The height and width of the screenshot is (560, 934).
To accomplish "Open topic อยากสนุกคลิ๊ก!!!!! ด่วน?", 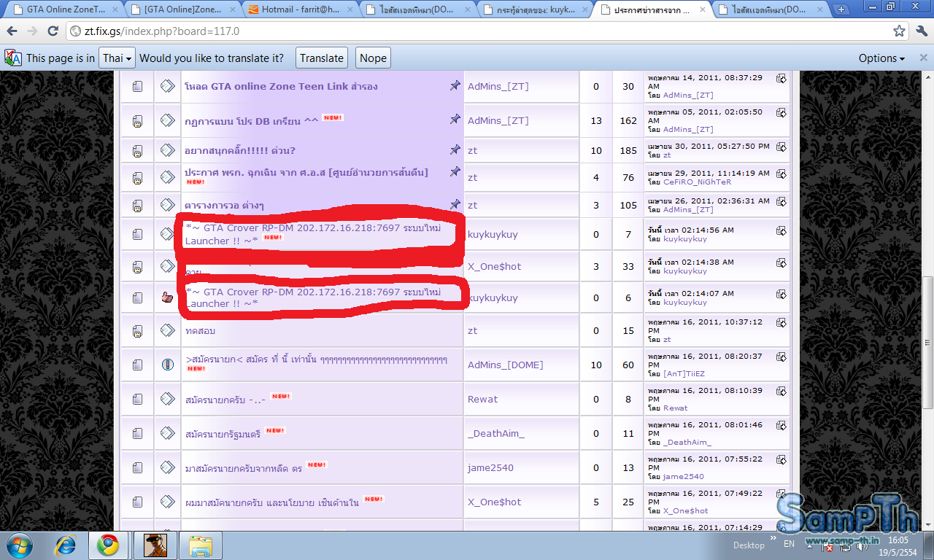I will point(239,151).
